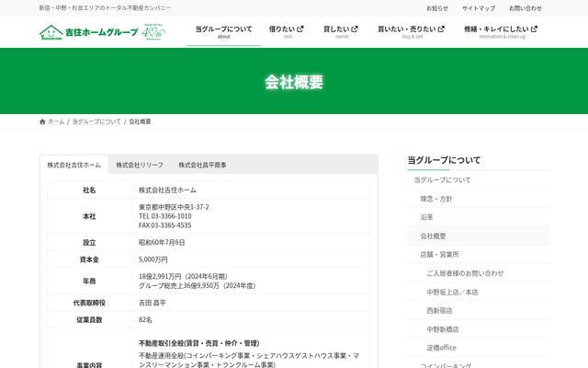Go to ホーム in breadcrumb
Image resolution: width=588 pixels, height=368 pixels.
tap(56, 121)
